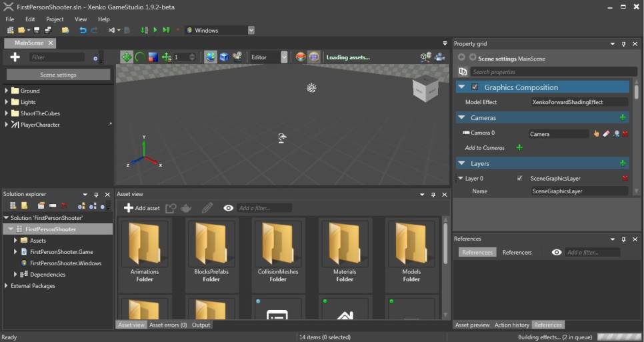The width and height of the screenshot is (644, 342).
Task: Click the Scene settings button
Action: click(58, 75)
